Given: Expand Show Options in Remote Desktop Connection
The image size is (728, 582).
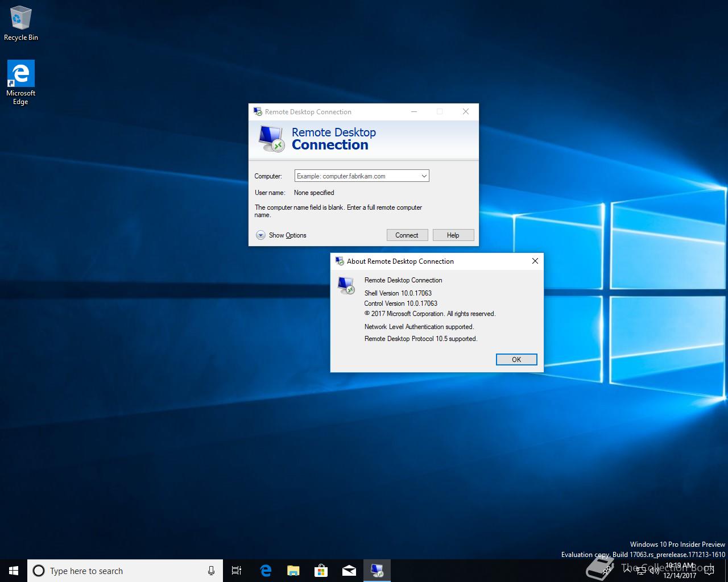Looking at the screenshot, I should click(x=282, y=235).
